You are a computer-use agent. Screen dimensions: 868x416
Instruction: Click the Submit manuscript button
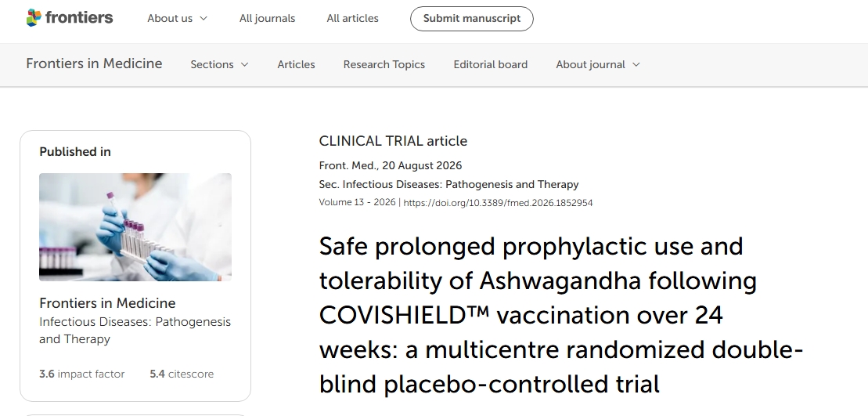472,18
